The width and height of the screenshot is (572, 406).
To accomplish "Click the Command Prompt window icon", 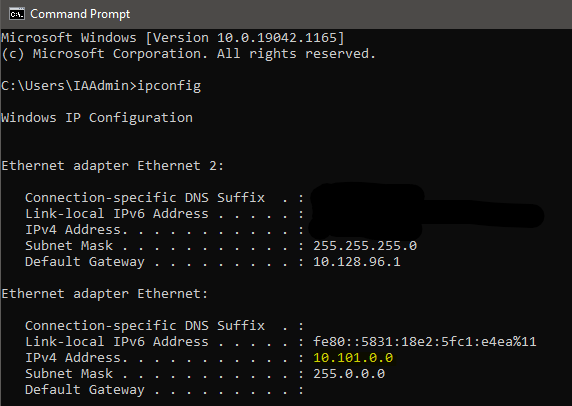I will tap(17, 14).
